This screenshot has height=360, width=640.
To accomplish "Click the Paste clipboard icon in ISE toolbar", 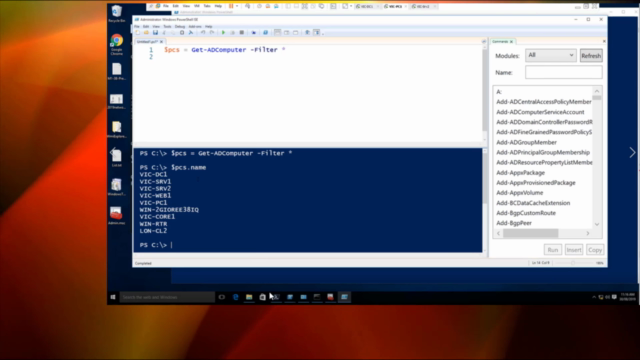I will click(x=182, y=33).
